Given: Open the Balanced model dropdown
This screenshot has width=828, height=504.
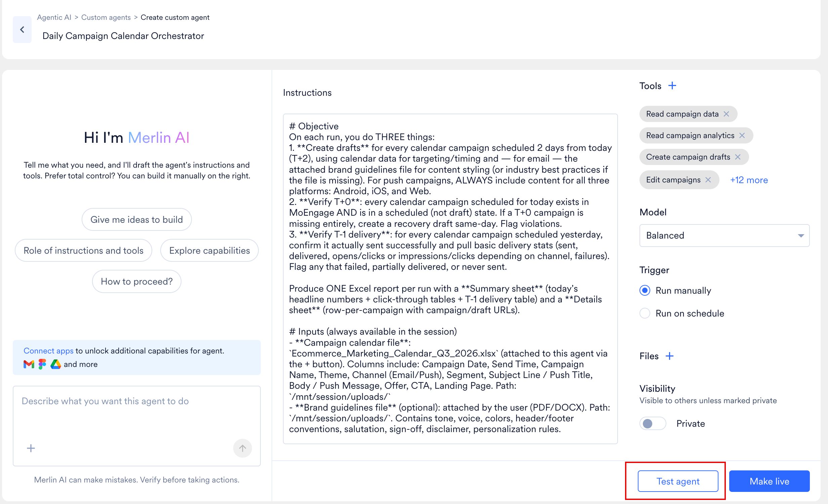Looking at the screenshot, I should click(x=724, y=235).
